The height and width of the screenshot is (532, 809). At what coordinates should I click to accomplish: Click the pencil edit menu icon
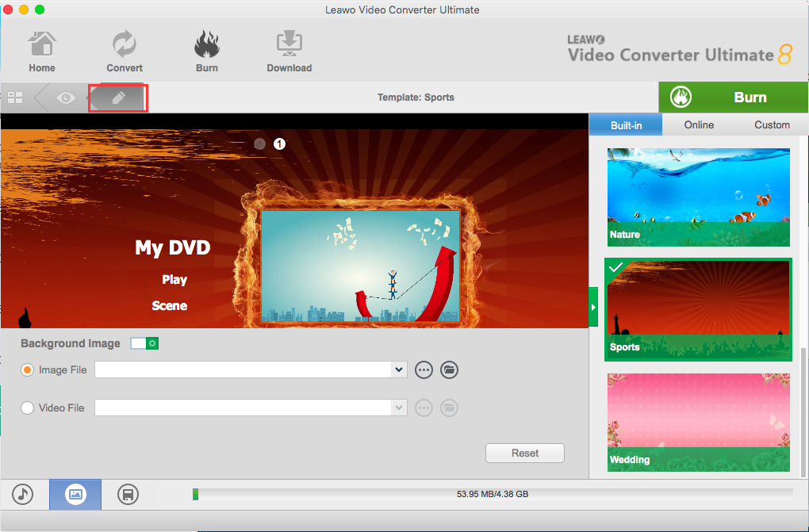pyautogui.click(x=118, y=98)
